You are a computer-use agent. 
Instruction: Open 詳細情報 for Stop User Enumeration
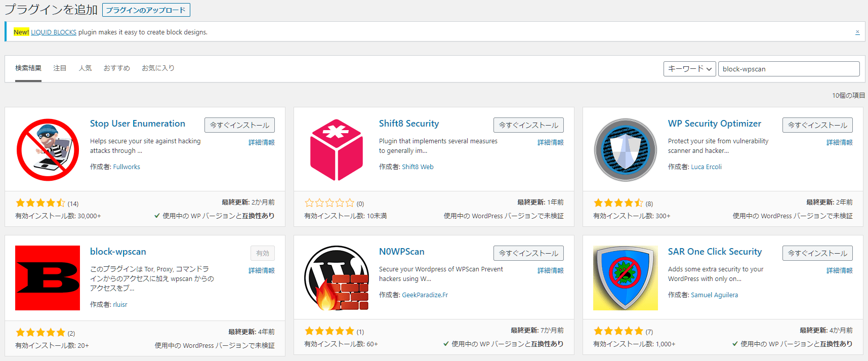[x=262, y=142]
